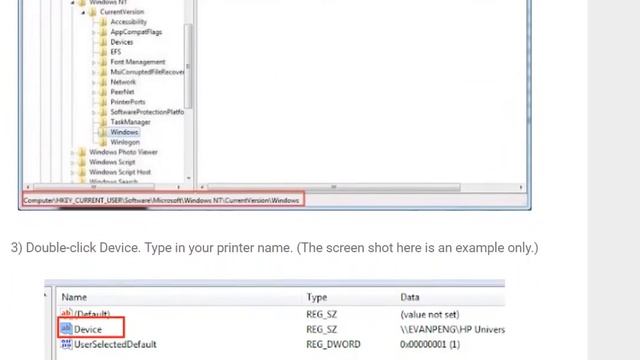Click the SoftwareProtectionPlatform folder icon

click(103, 112)
